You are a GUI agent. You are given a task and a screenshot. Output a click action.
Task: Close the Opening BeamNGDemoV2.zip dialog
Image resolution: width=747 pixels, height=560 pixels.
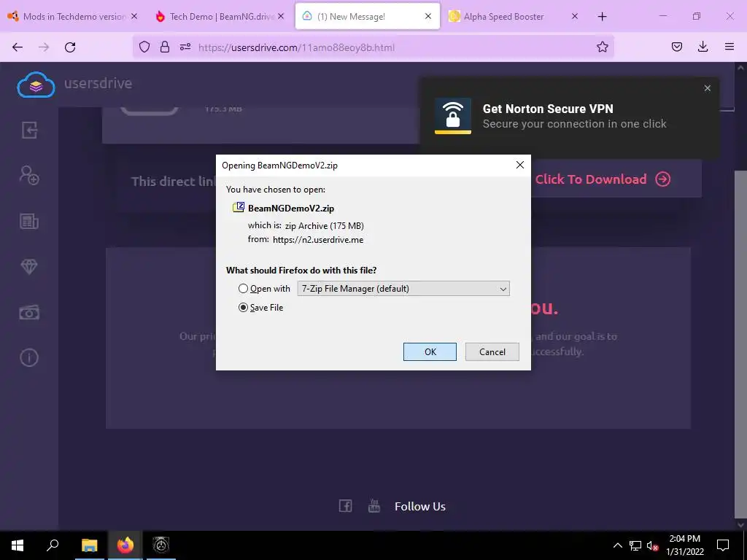point(519,165)
